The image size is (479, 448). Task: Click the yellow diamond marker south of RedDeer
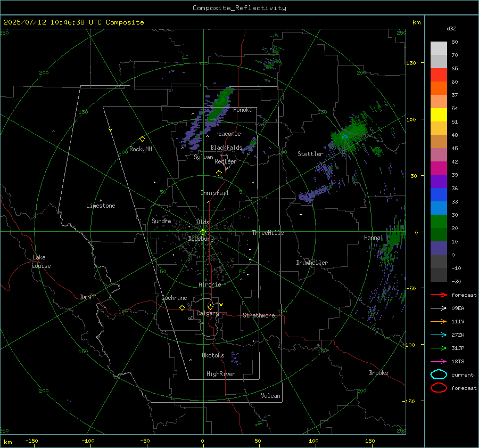pyautogui.click(x=219, y=173)
